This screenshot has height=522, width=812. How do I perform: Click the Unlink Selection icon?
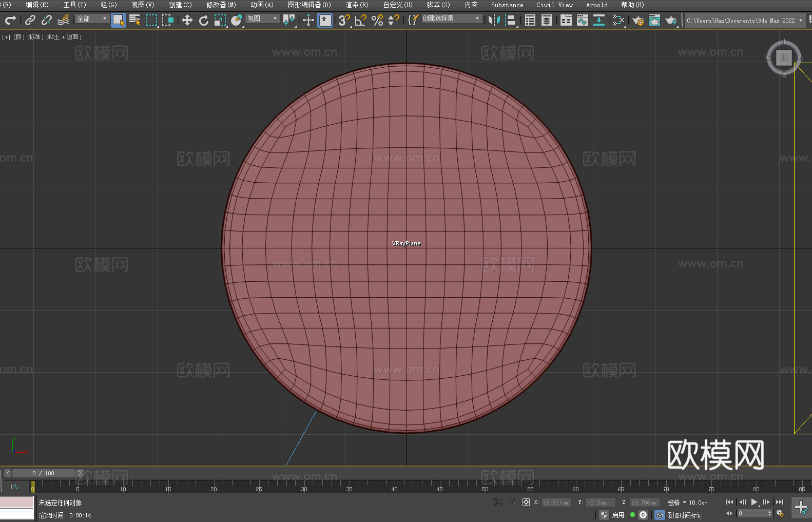pyautogui.click(x=47, y=20)
